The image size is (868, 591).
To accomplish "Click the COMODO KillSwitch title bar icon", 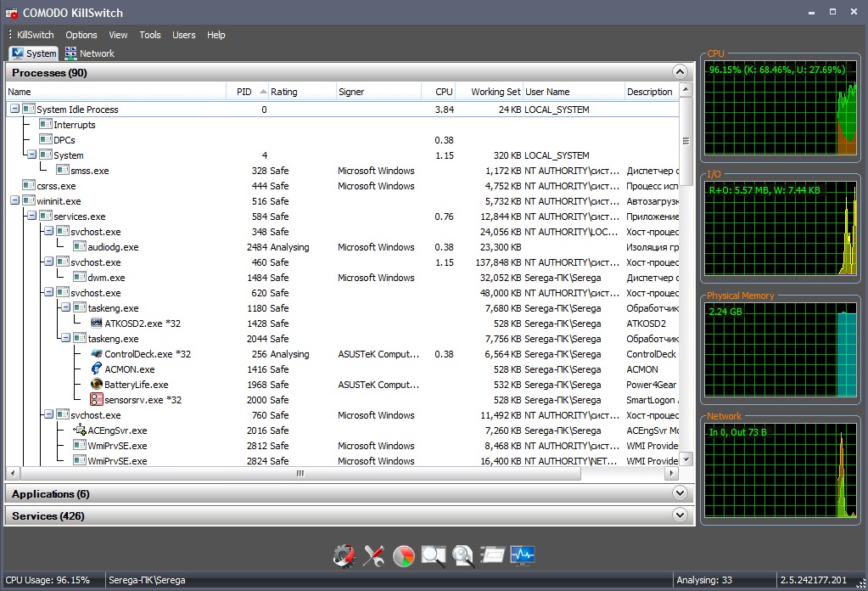I will pos(12,13).
